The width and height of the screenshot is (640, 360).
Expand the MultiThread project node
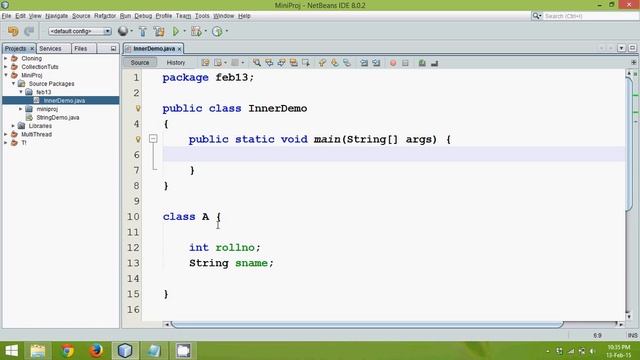point(6,134)
